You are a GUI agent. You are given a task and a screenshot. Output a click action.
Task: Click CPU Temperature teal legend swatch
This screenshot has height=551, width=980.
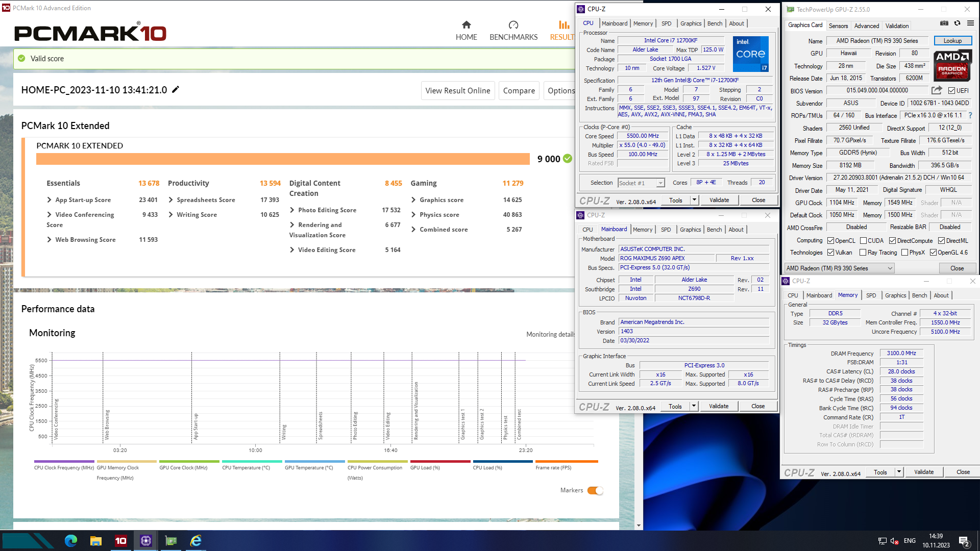[x=252, y=461]
